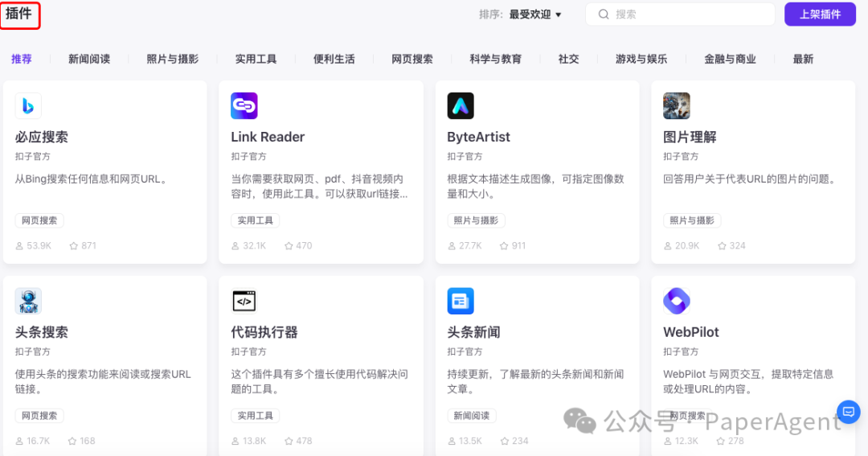Viewport: 868px width, 456px height.
Task: Open the 头条搜索 plugin title
Action: [42, 332]
